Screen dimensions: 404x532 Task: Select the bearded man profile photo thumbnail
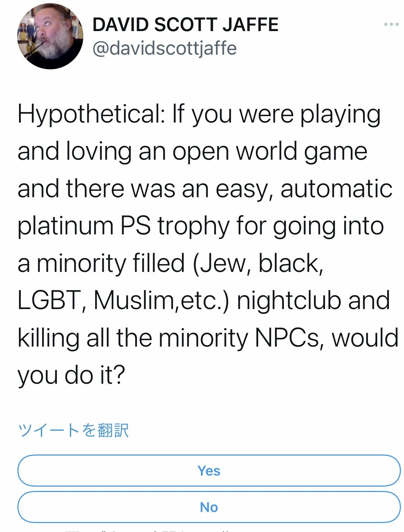(50, 36)
